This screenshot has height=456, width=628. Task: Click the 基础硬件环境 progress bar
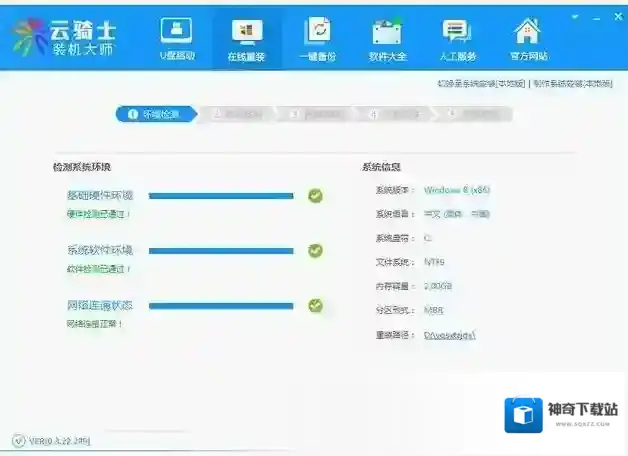pyautogui.click(x=221, y=196)
